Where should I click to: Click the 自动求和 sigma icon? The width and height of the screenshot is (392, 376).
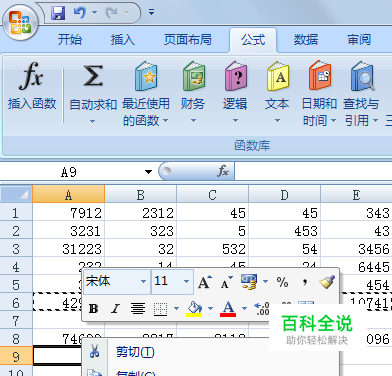93,76
